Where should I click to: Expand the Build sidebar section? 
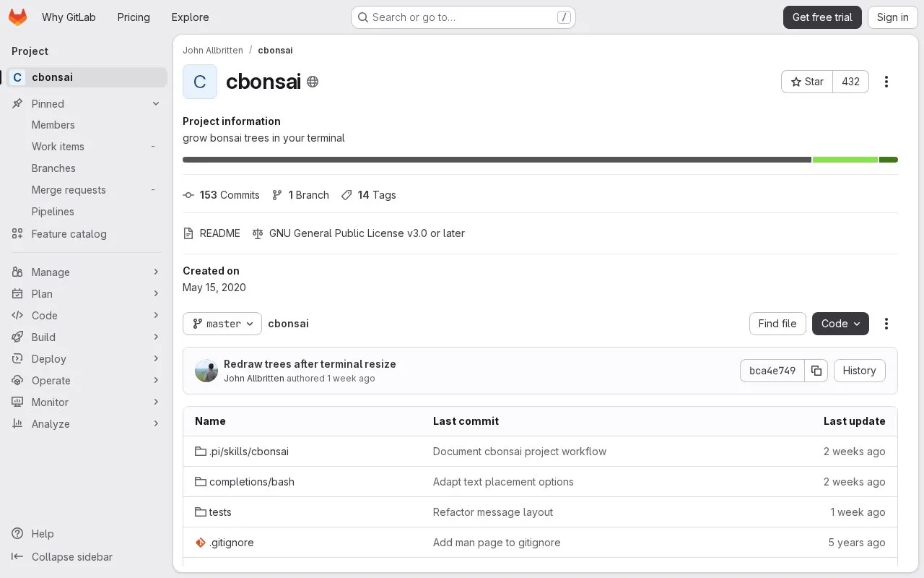click(x=87, y=337)
